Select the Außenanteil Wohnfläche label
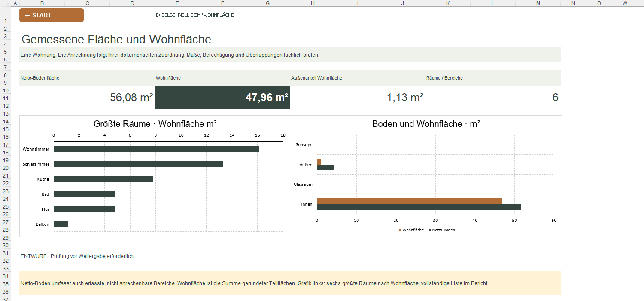 (x=316, y=78)
